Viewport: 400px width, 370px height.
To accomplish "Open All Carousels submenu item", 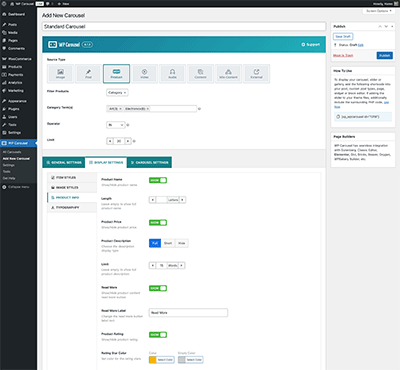I will [x=12, y=152].
